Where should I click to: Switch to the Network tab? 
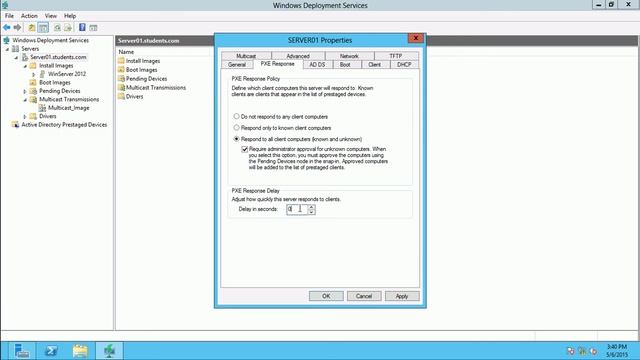pos(349,56)
